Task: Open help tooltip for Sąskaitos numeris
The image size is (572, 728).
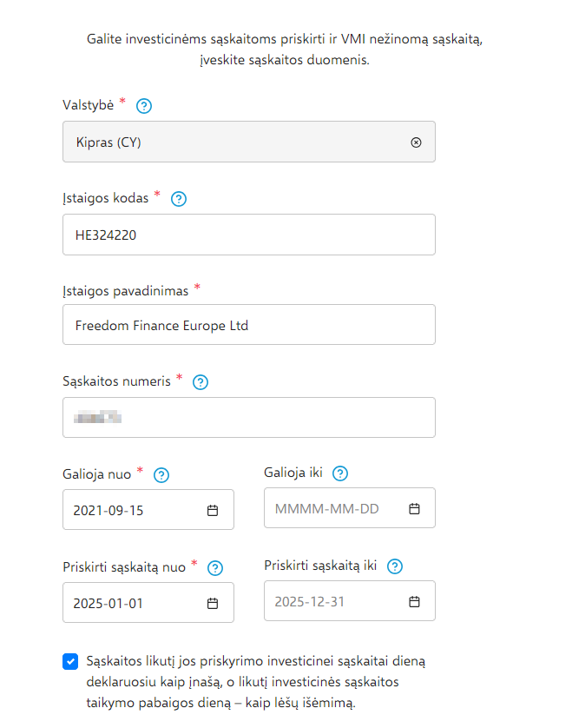Action: click(201, 381)
